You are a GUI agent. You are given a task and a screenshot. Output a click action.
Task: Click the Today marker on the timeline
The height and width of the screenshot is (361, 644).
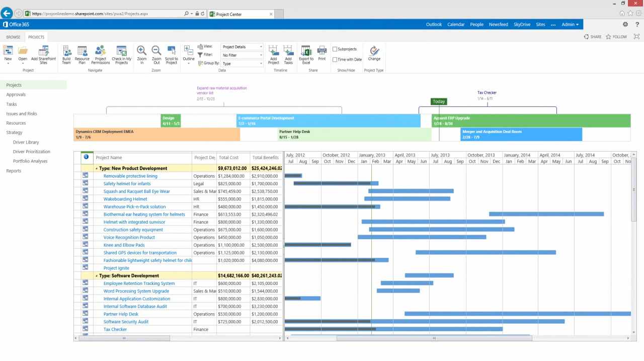coord(439,101)
